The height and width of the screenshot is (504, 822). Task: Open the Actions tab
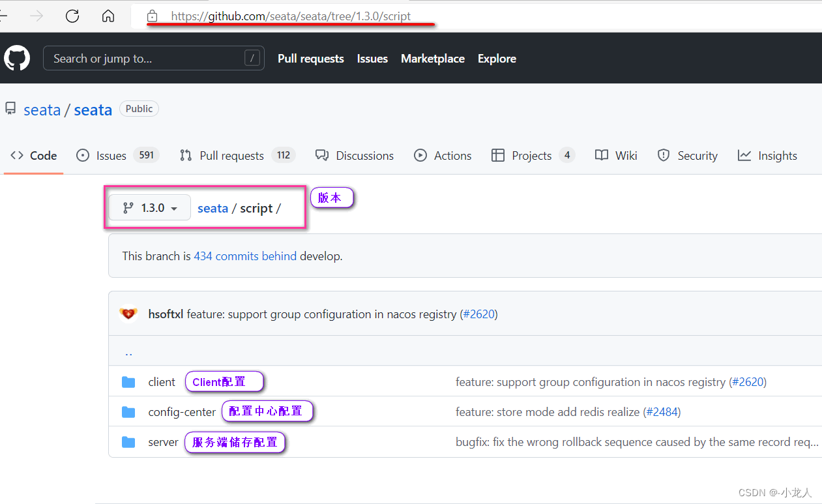(x=443, y=156)
